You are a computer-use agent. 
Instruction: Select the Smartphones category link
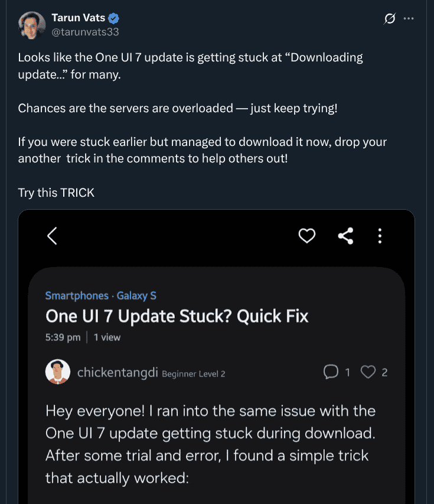point(76,295)
